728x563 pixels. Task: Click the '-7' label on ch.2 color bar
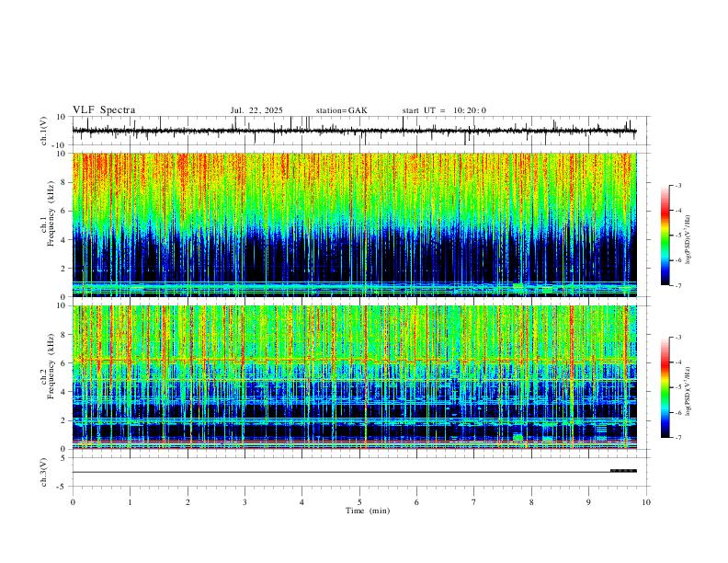677,438
